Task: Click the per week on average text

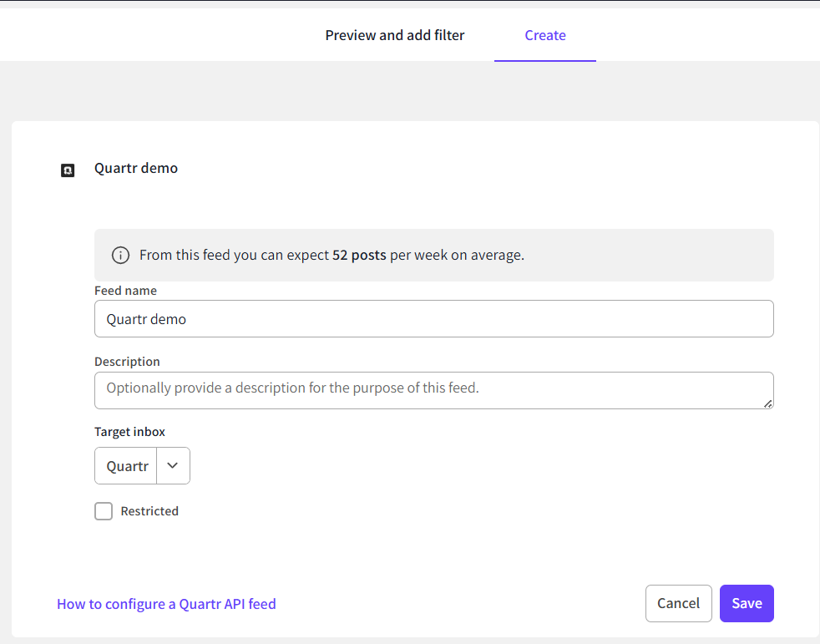Action: tap(457, 255)
